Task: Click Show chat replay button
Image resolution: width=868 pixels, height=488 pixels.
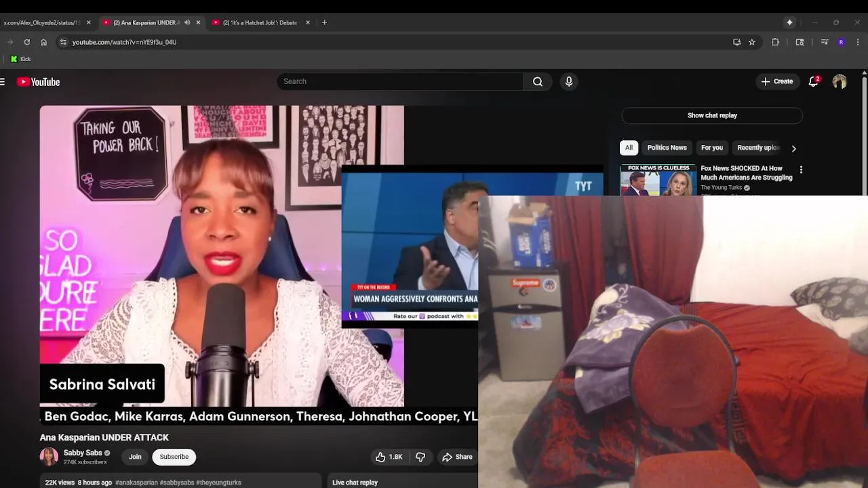Action: tap(712, 115)
